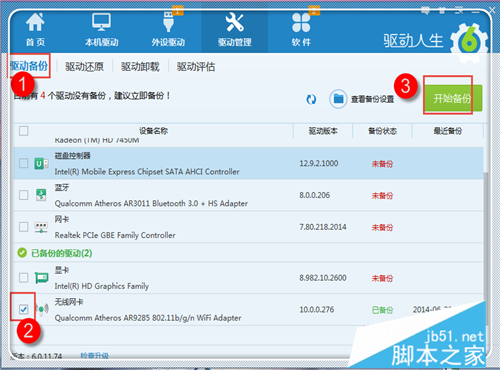500x370 pixels.
Task: Click the 驱动人生 gear logo
Action: (469, 43)
